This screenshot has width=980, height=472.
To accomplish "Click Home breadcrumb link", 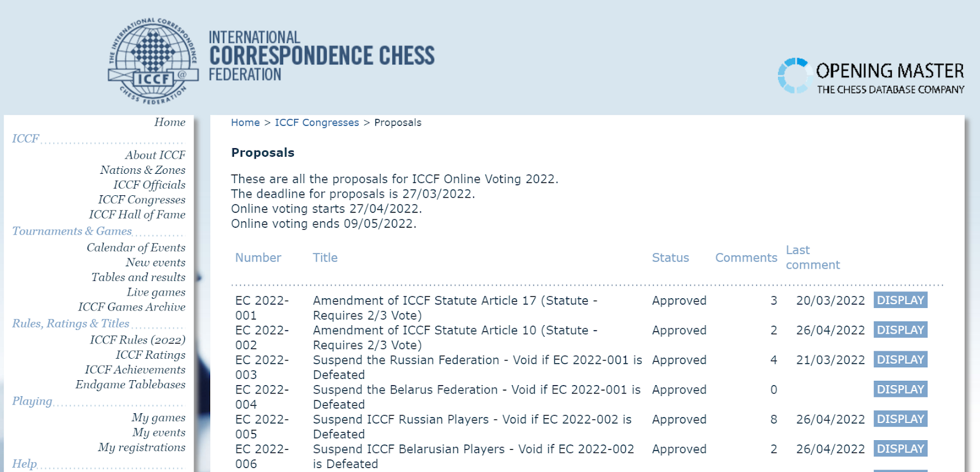I will pos(245,122).
